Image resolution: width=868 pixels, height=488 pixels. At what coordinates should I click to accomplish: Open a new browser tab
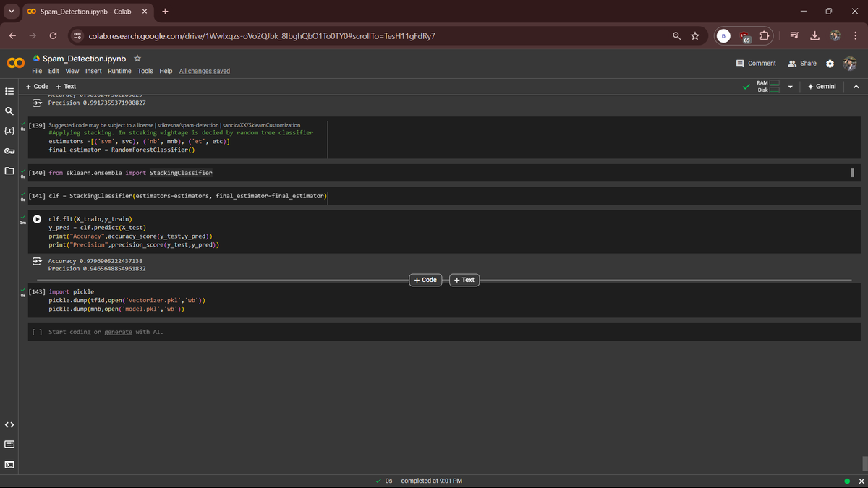pos(165,12)
